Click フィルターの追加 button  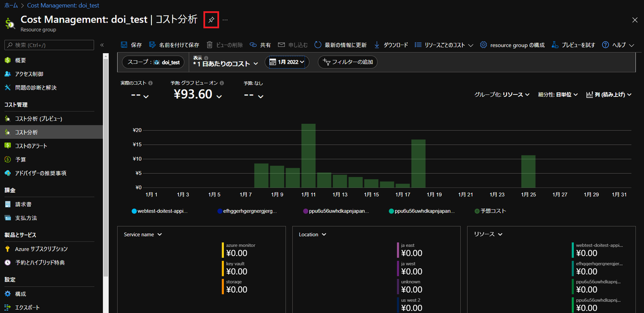coord(348,62)
